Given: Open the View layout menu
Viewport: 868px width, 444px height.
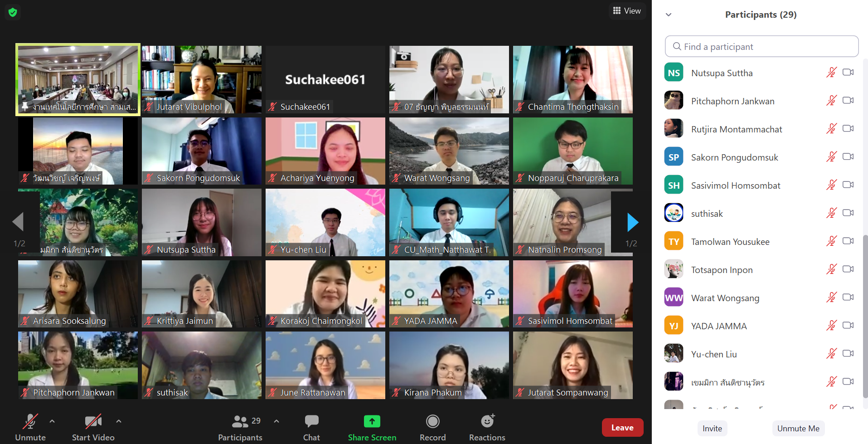Looking at the screenshot, I should point(627,11).
